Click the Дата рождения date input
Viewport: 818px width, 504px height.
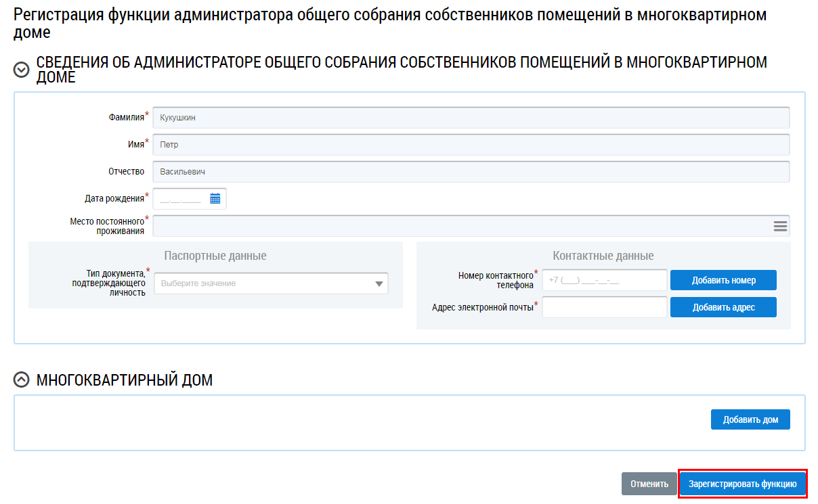(181, 199)
